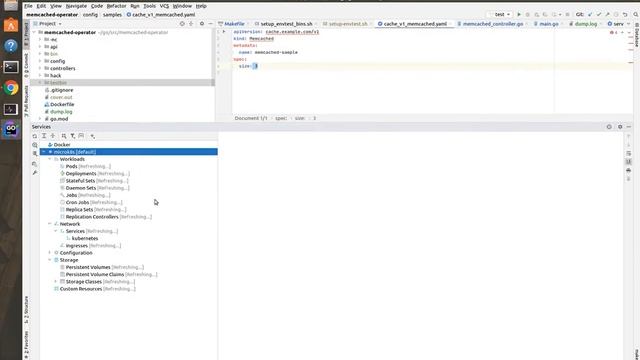Expand the Storage Classes node
The width and height of the screenshot is (640, 360).
(x=56, y=282)
